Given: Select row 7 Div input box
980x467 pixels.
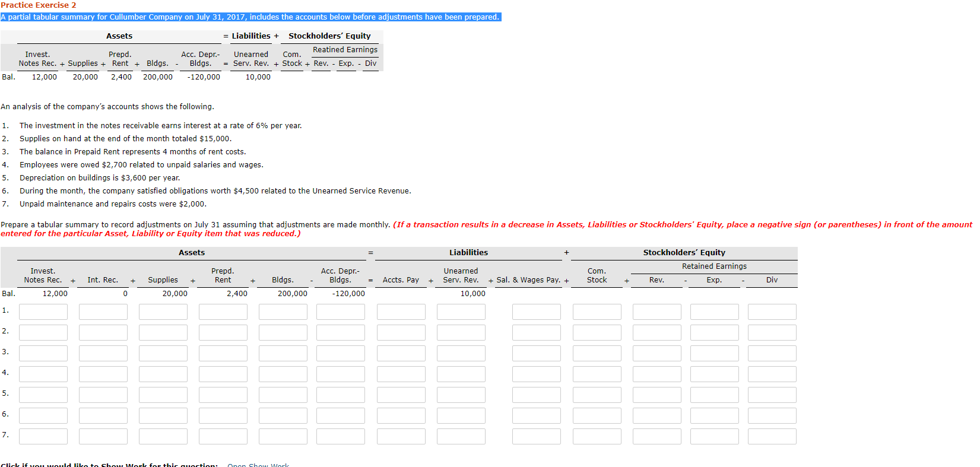Looking at the screenshot, I should tap(772, 437).
